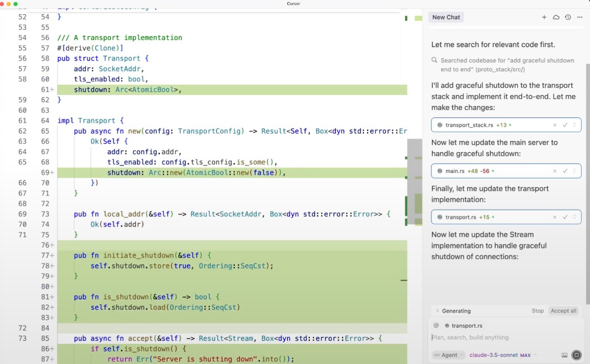Click the @ add context button
The height and width of the screenshot is (364, 590).
click(x=436, y=326)
